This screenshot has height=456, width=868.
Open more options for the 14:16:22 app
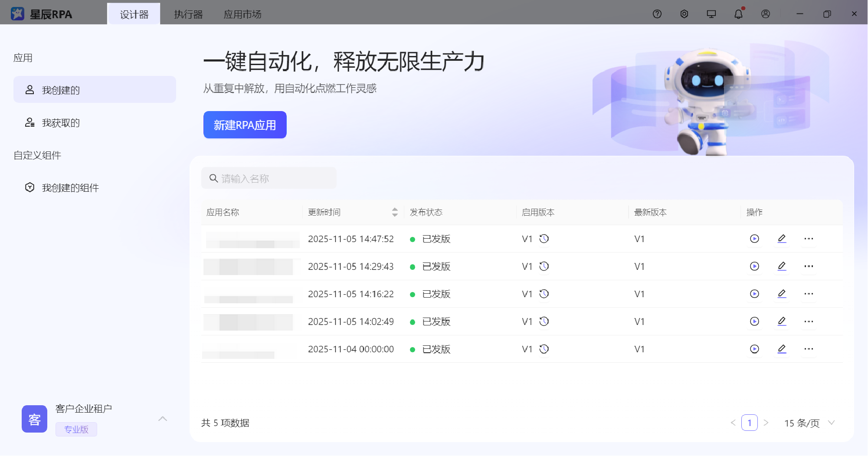pyautogui.click(x=809, y=294)
